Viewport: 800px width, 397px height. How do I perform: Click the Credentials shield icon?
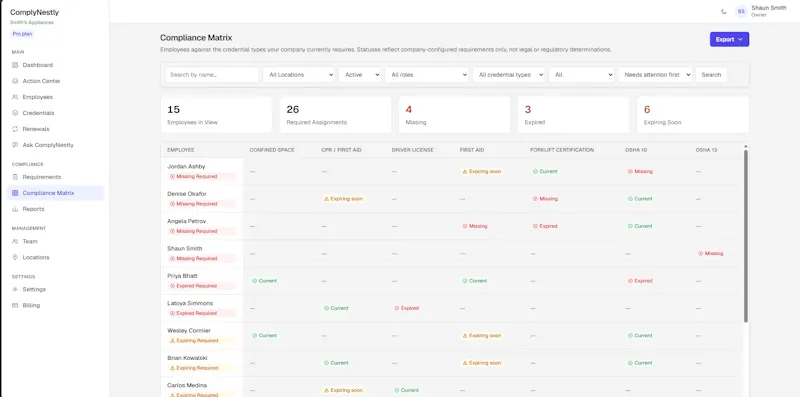click(15, 113)
